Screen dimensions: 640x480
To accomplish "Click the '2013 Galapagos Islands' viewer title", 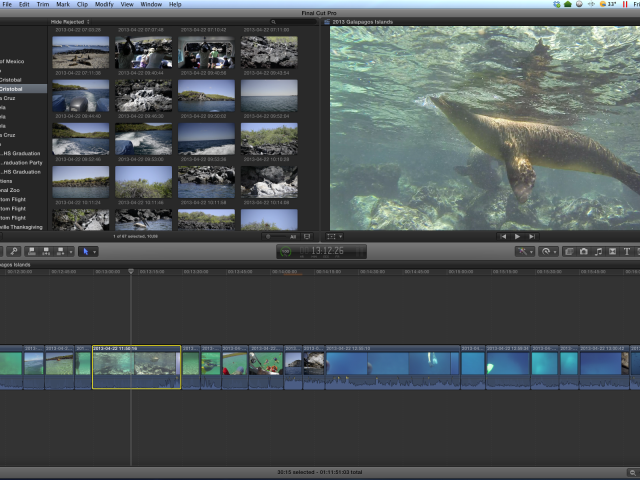I will [x=362, y=22].
